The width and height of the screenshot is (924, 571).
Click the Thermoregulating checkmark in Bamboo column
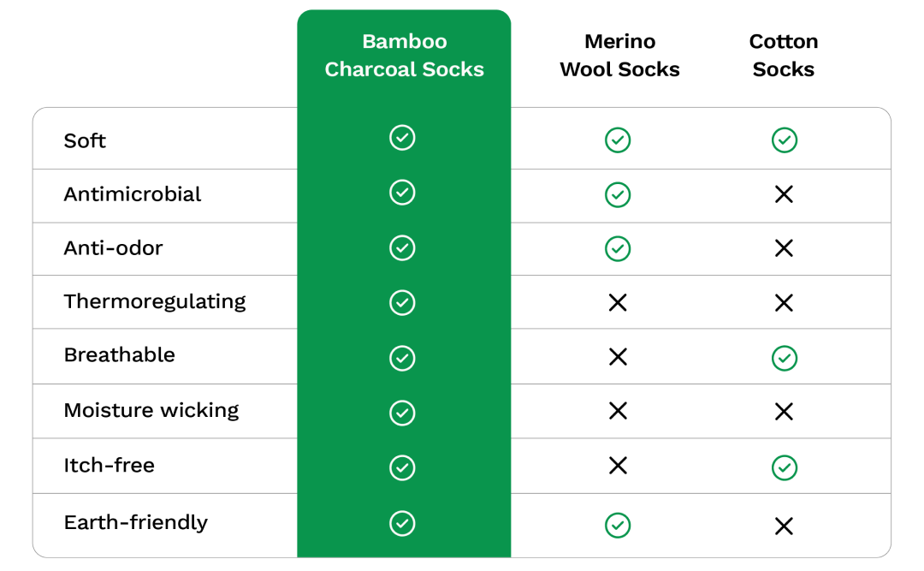coord(402,302)
